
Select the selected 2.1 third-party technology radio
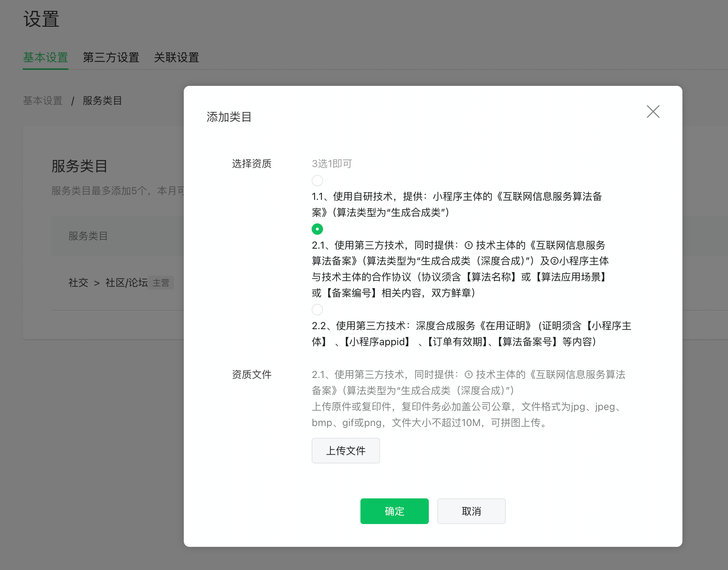(317, 229)
